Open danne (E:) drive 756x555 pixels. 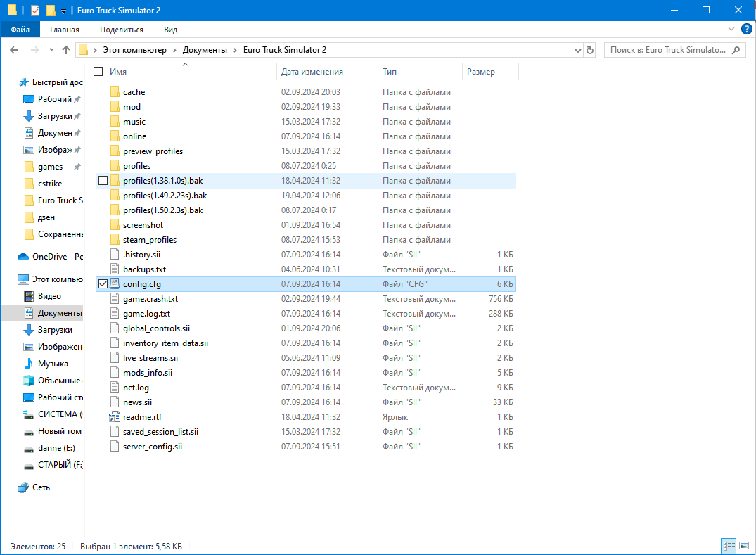[x=50, y=448]
